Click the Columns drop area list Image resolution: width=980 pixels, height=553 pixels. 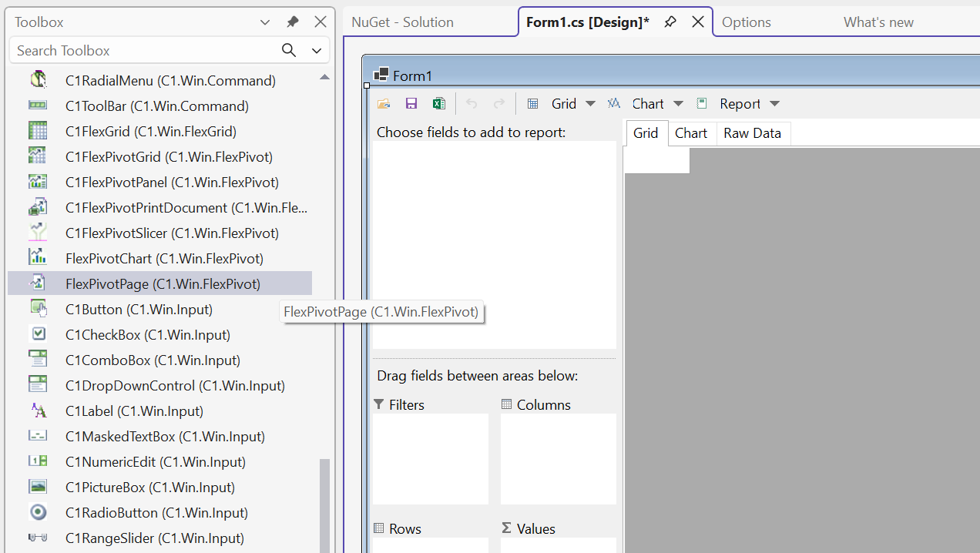(x=559, y=459)
